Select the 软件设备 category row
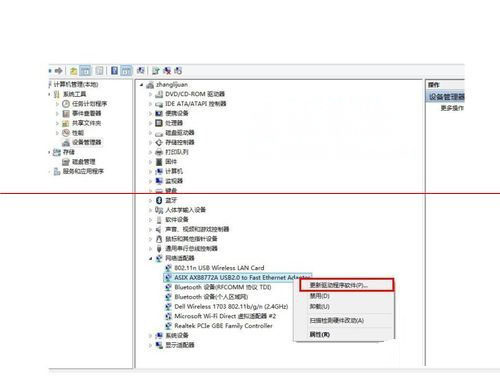 pos(177,220)
